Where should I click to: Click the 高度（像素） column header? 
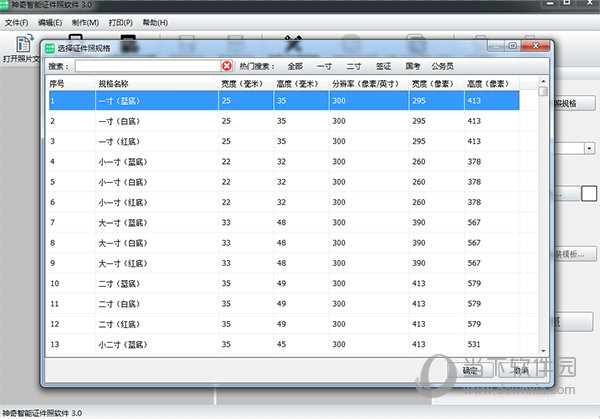[x=491, y=84]
